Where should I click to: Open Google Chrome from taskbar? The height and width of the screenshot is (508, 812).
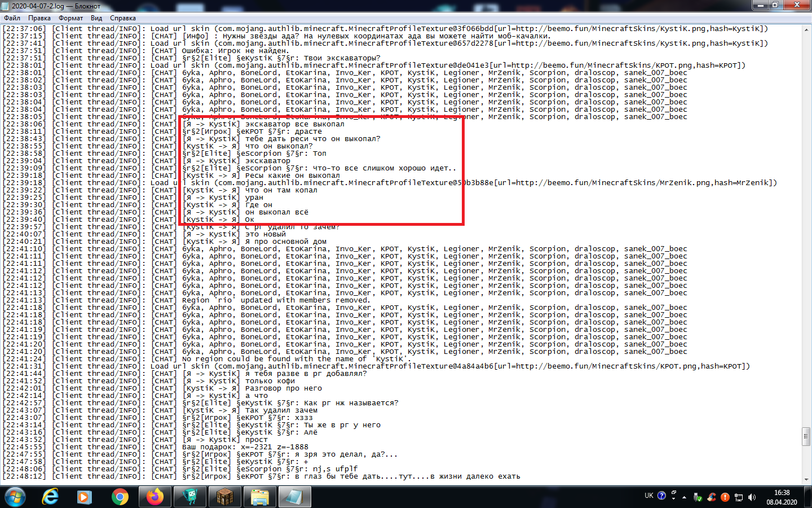coord(120,497)
